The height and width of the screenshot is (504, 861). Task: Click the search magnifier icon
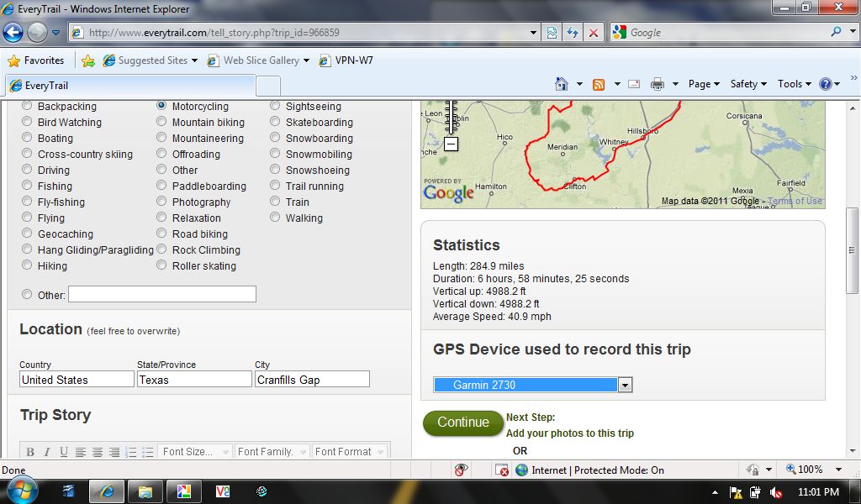837,32
